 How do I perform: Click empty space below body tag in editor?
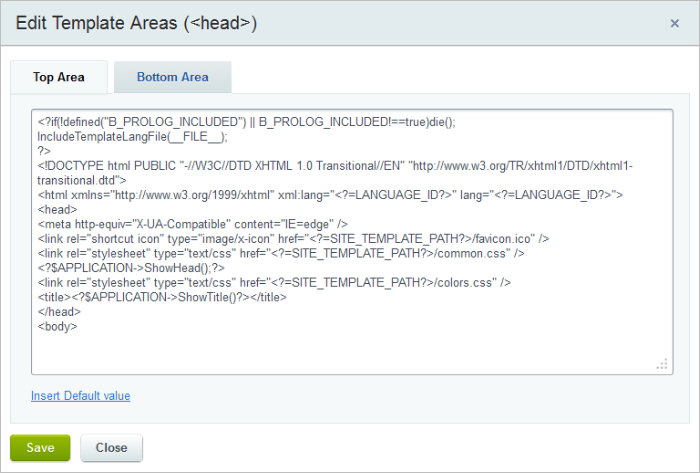pos(352,350)
